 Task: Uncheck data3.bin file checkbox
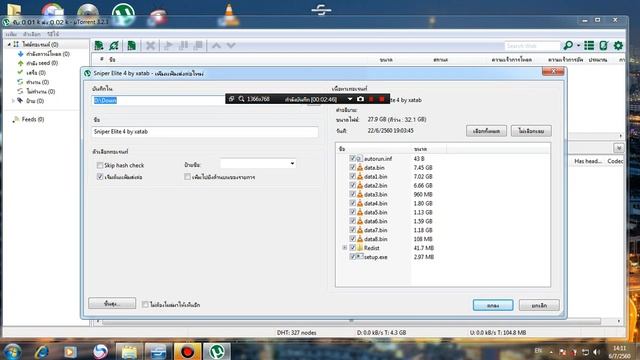pyautogui.click(x=352, y=194)
